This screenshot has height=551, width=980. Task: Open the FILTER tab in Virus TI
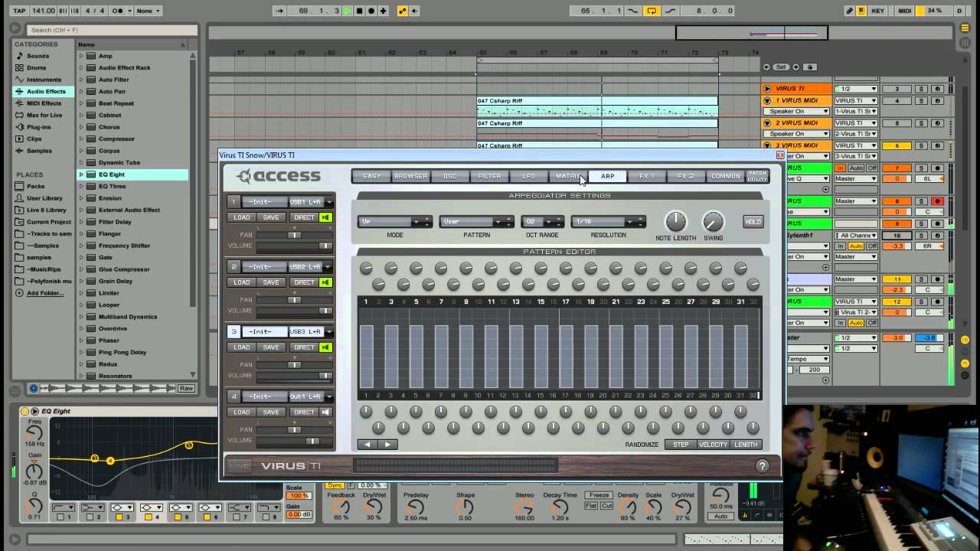[x=489, y=176]
